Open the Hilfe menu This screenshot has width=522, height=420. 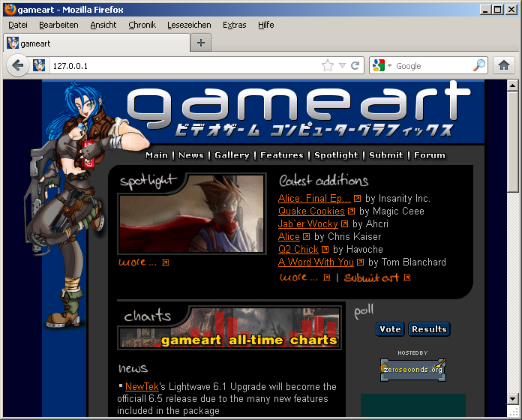pos(266,25)
